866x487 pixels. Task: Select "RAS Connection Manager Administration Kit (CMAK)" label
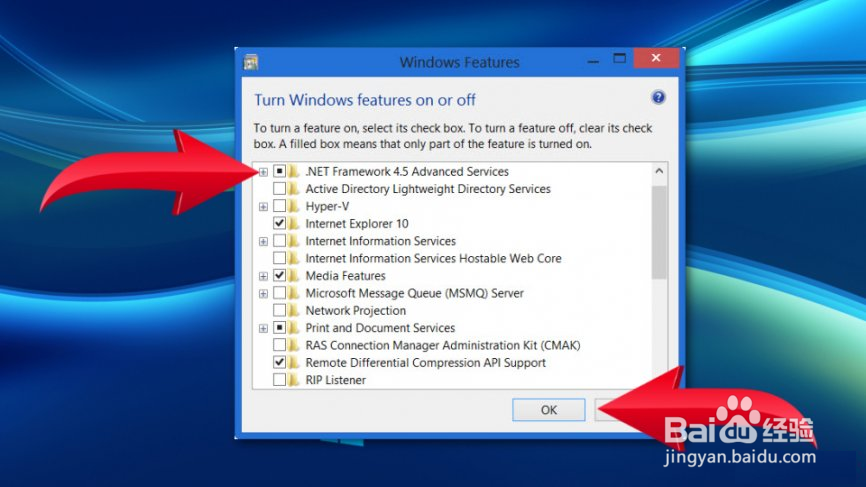[443, 345]
